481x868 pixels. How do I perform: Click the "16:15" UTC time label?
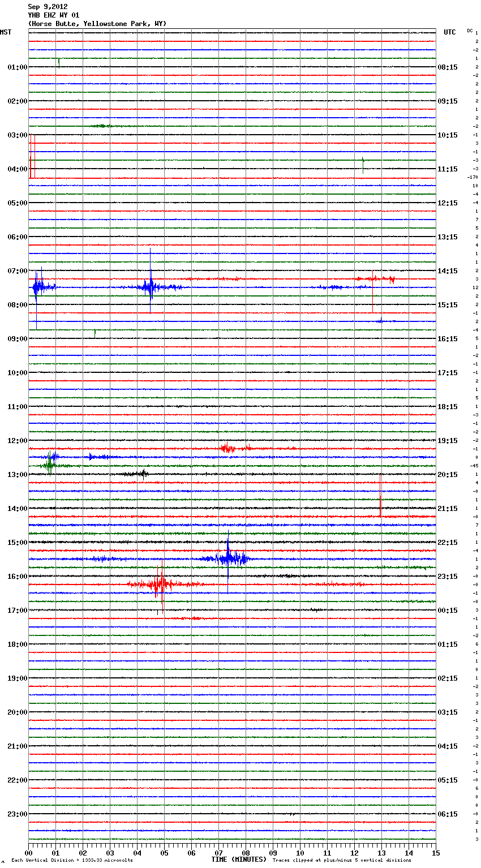(448, 339)
